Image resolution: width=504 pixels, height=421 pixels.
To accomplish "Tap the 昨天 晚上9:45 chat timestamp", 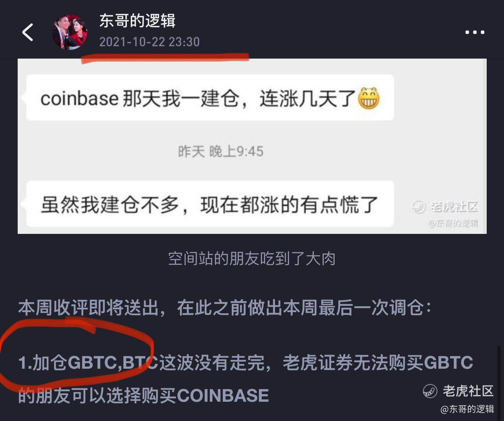I will coord(220,151).
